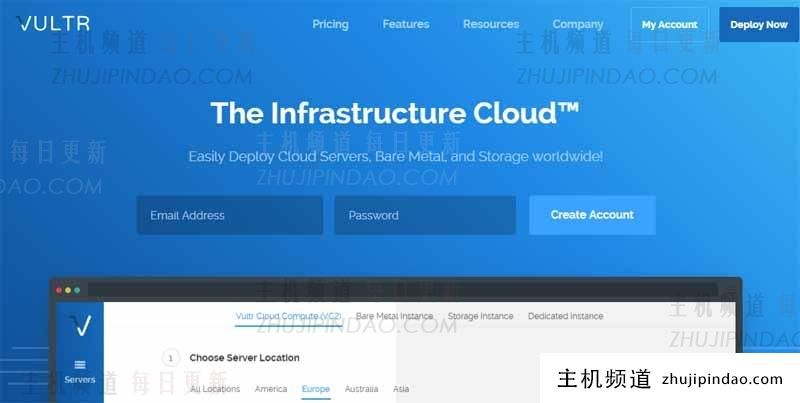800x403 pixels.
Task: Focus the Password field
Action: pyautogui.click(x=425, y=215)
